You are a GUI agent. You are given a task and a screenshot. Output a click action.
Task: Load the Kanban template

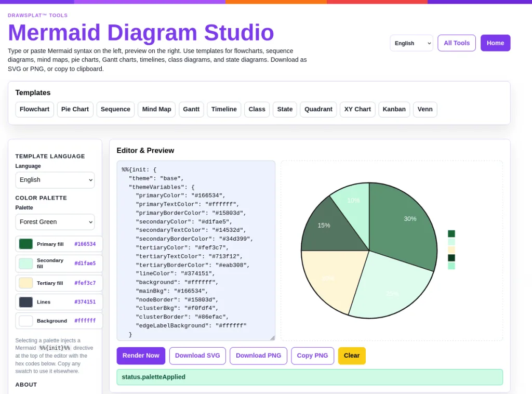click(394, 109)
